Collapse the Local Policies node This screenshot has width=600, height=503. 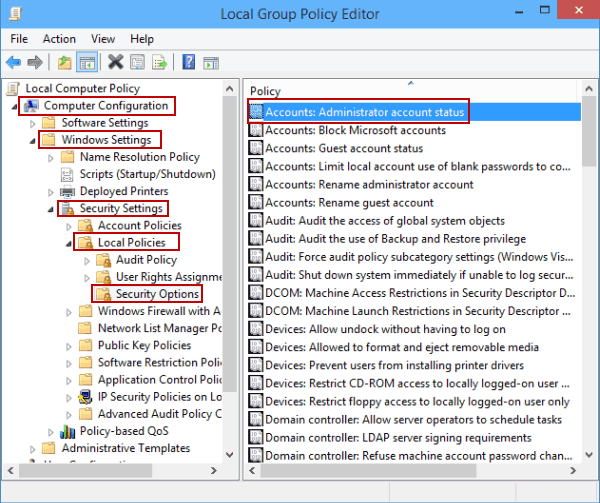[x=69, y=244]
